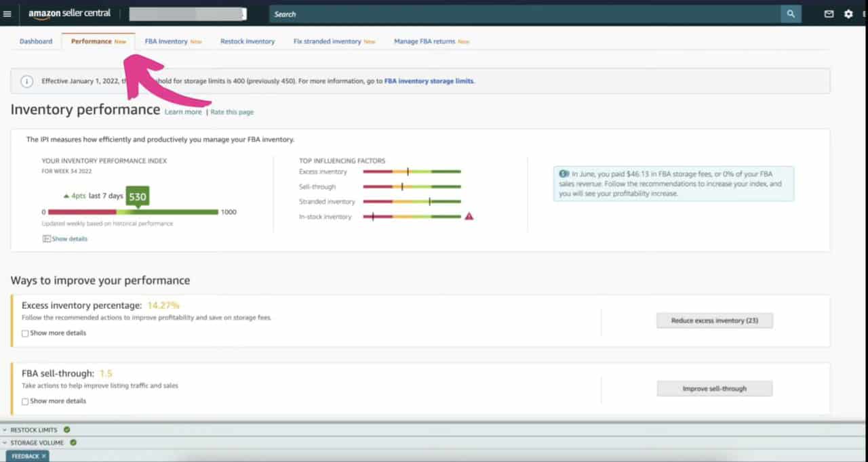Focus the Search input field
Image resolution: width=868 pixels, height=462 pixels.
tap(525, 14)
